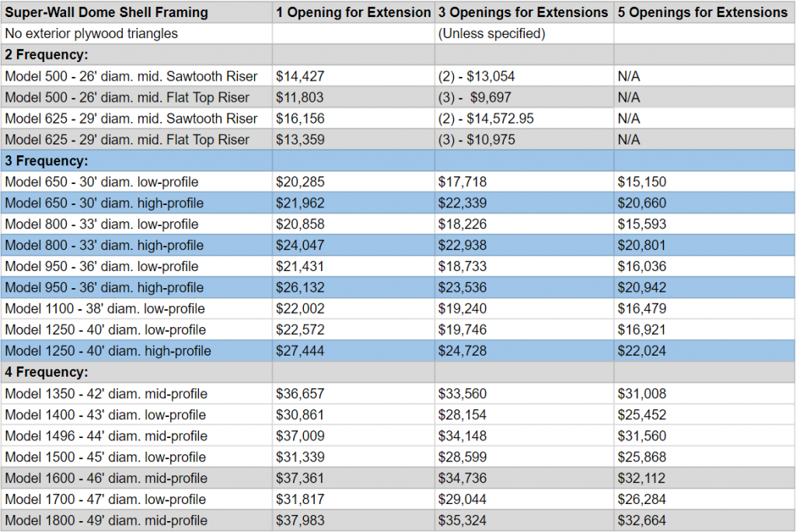Image resolution: width=796 pixels, height=532 pixels.
Task: Click the $36,657 cell for Model 1350
Action: (x=354, y=394)
